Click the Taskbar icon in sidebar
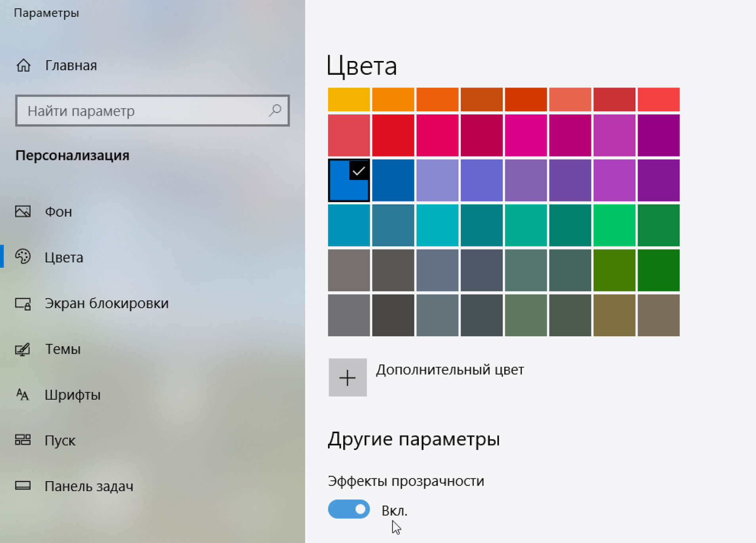Image resolution: width=756 pixels, height=543 pixels. [x=23, y=486]
